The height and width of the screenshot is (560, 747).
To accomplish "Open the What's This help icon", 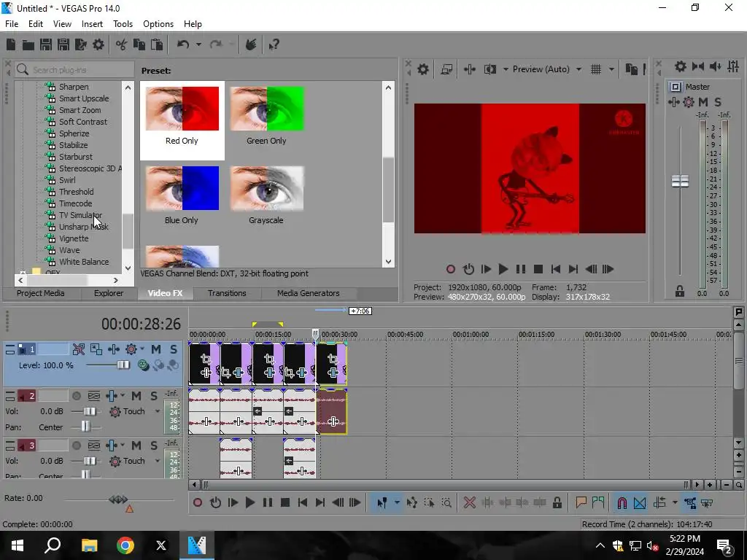I will (x=274, y=44).
